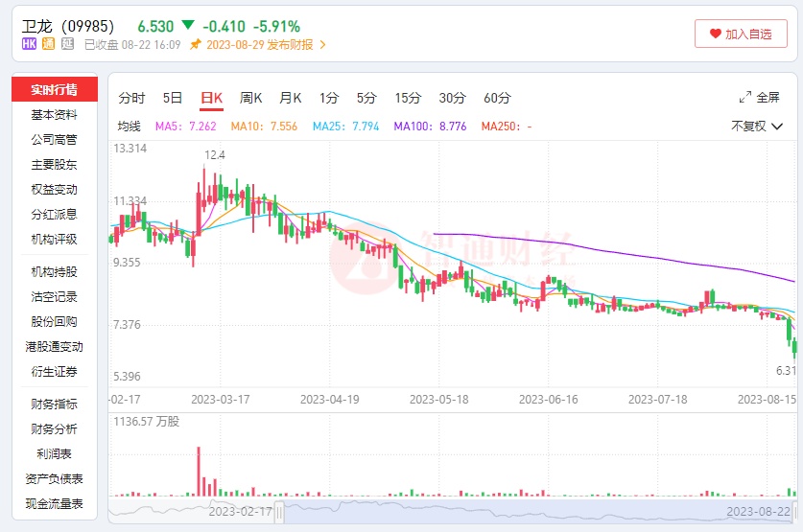This screenshot has height=532, width=803.
Task: Open 财务指标 in the sidebar
Action: 55,405
